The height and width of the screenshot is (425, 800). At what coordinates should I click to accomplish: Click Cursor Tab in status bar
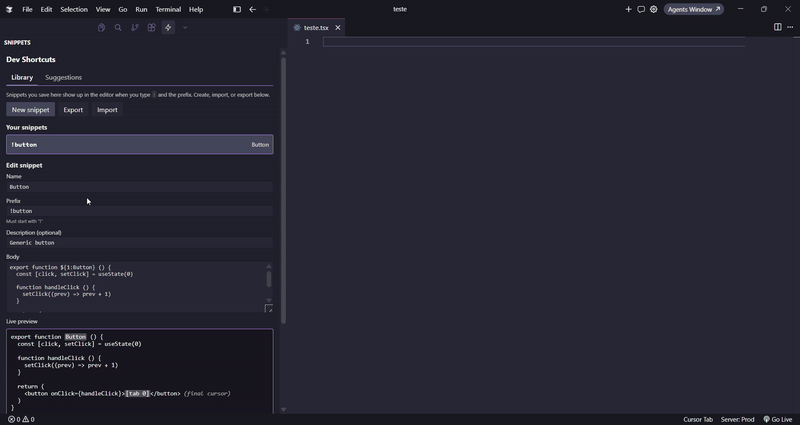pos(698,419)
